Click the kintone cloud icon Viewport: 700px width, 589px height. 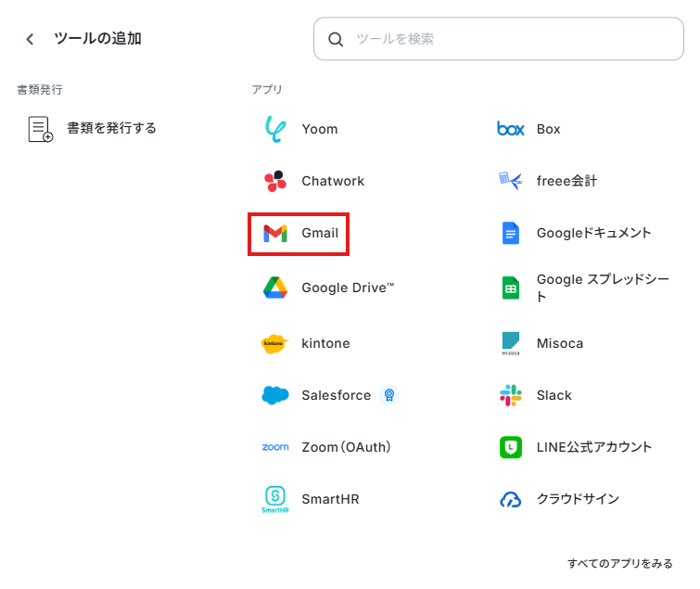click(x=275, y=343)
